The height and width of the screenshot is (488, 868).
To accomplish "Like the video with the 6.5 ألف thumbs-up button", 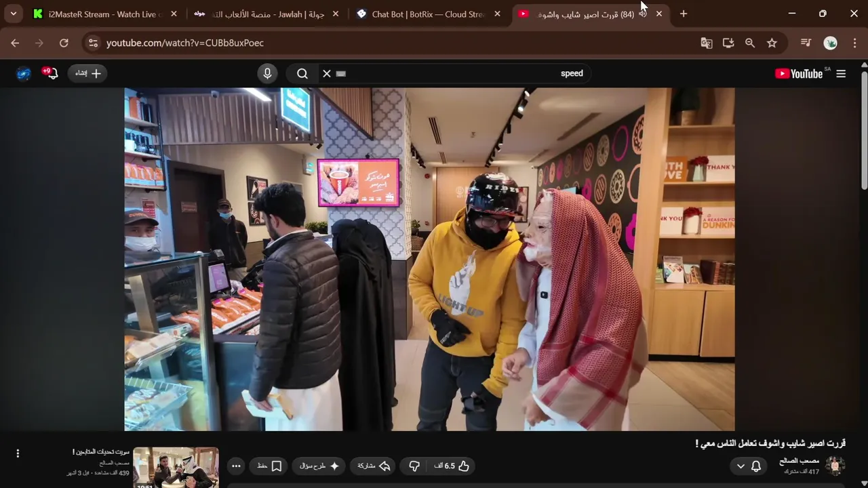I will pos(452,466).
